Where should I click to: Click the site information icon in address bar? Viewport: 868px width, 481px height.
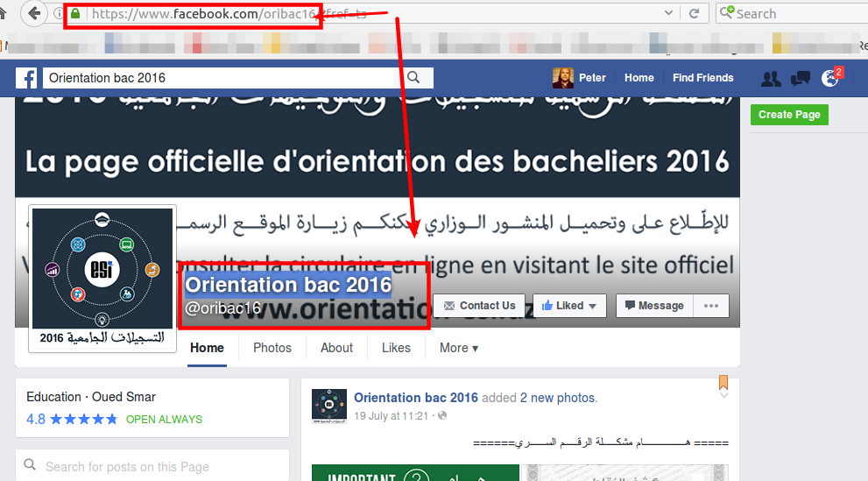[x=58, y=14]
